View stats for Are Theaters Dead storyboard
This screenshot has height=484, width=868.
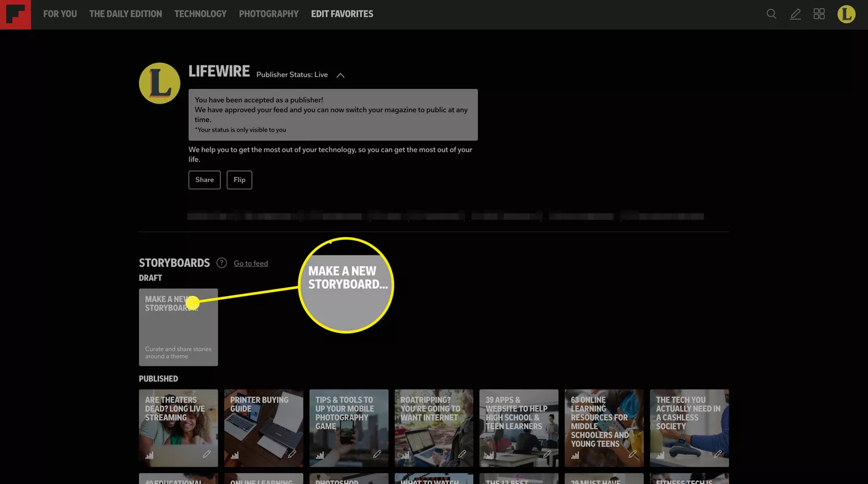149,455
